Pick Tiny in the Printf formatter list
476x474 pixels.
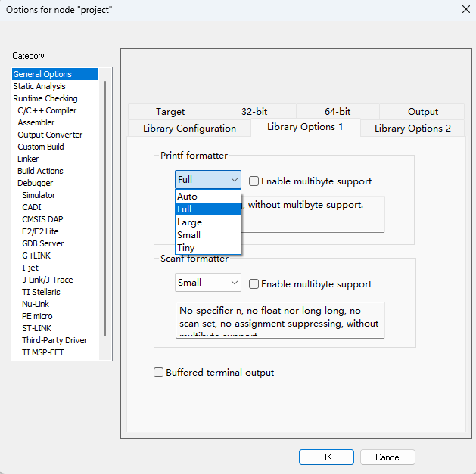pyautogui.click(x=186, y=248)
